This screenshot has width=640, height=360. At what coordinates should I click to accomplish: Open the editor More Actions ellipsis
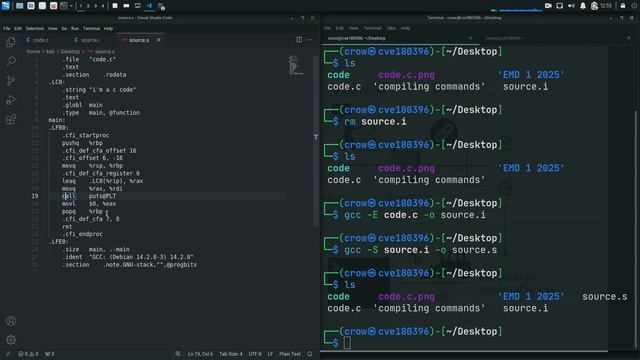point(309,40)
